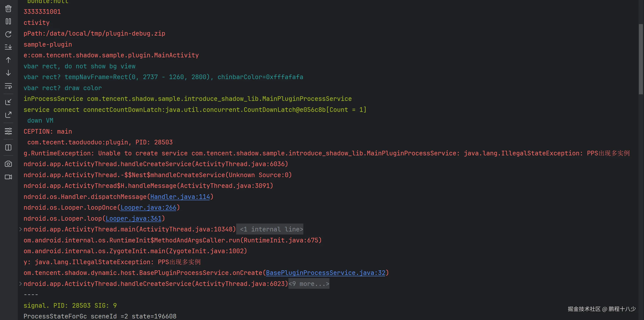Open logcat format settings sliders icon
The height and width of the screenshot is (320, 644).
[x=8, y=131]
